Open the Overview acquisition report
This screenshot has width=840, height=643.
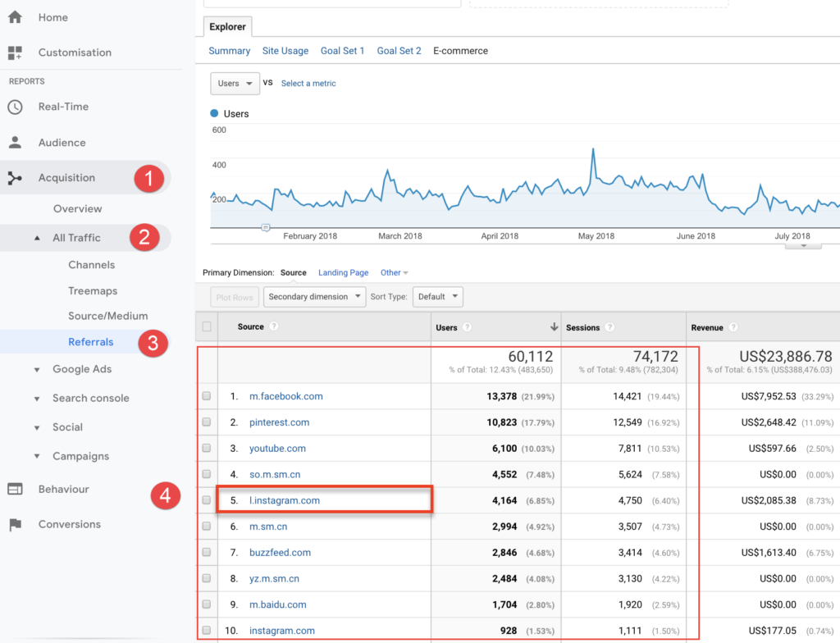coord(78,209)
